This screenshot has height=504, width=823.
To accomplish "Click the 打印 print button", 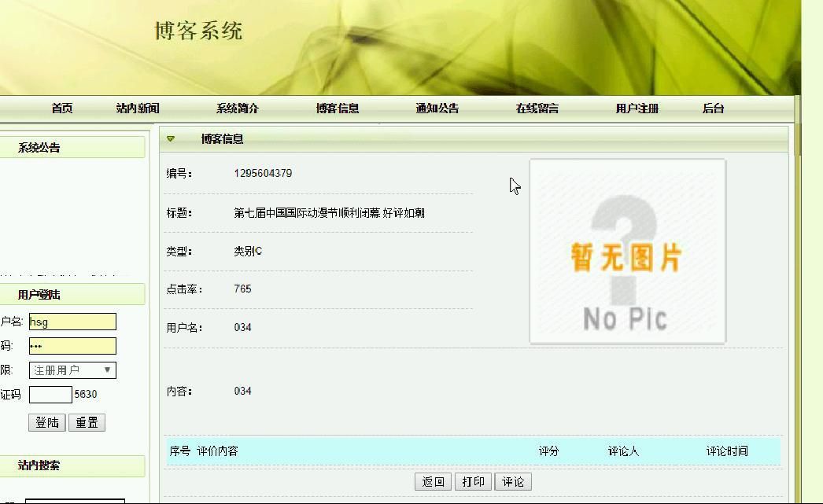I will [473, 481].
